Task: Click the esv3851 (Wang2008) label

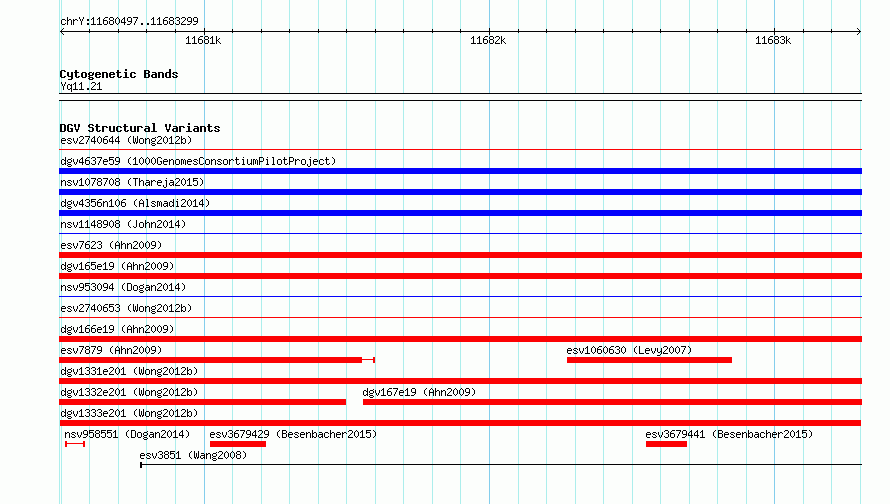Action: click(194, 455)
